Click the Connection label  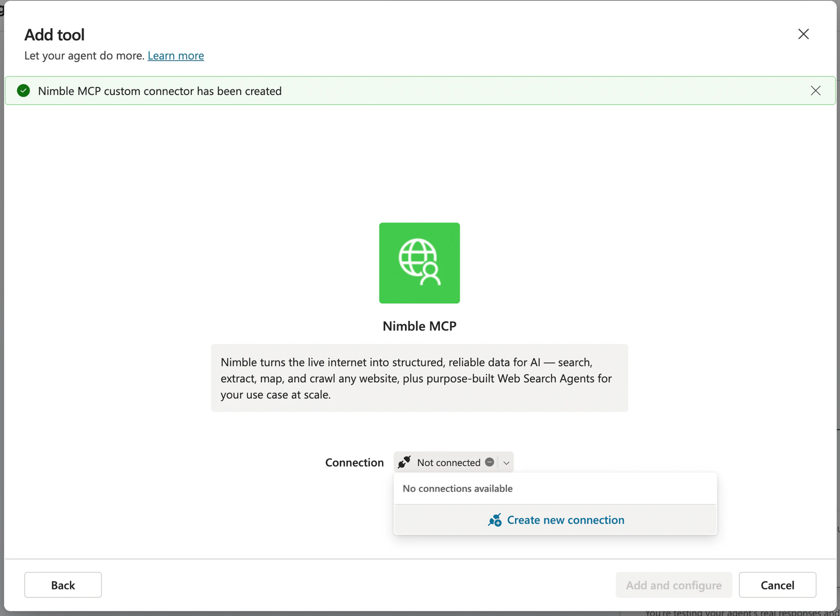click(x=354, y=462)
